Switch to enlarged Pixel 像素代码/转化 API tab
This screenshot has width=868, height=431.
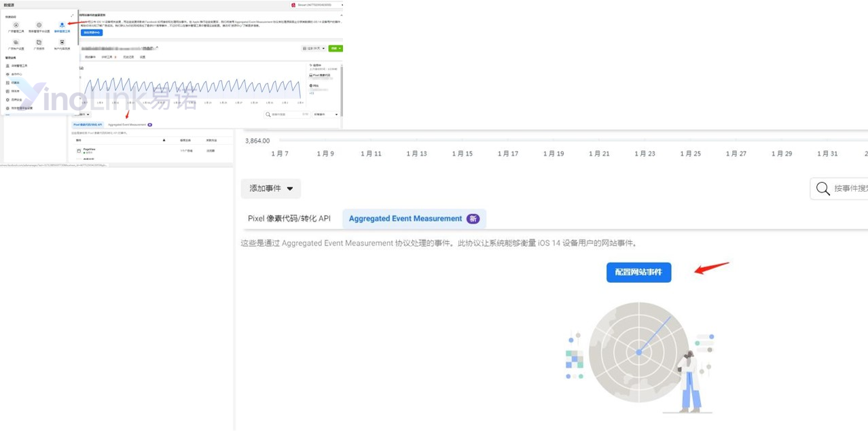289,218
